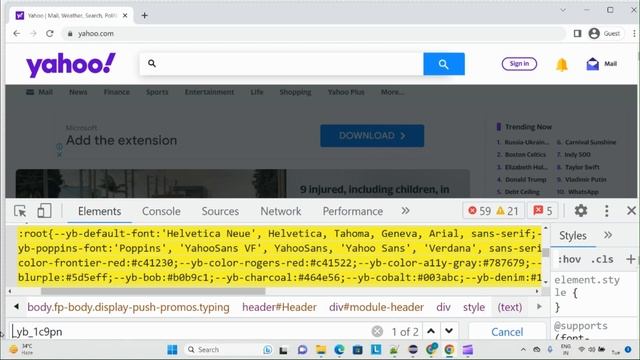640x360 pixels.
Task: Open the 5 issues badge
Action: coord(542,211)
